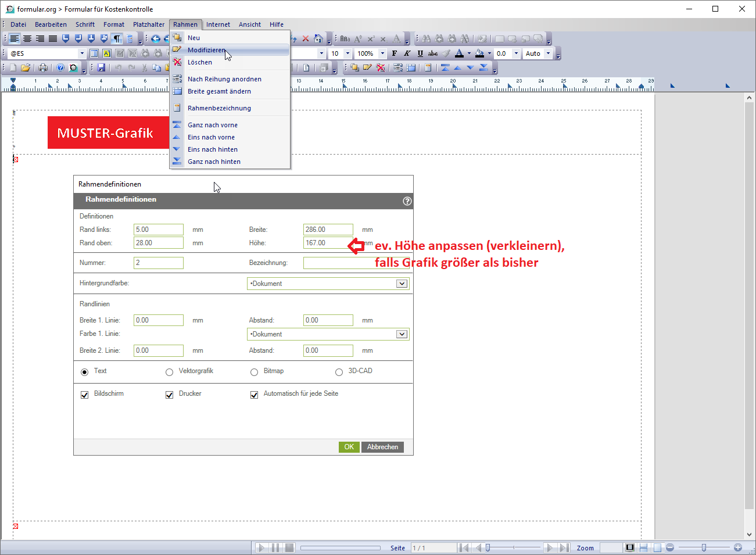This screenshot has width=756, height=555.
Task: Disable Automatisch für jede Seite checkbox
Action: click(x=254, y=395)
